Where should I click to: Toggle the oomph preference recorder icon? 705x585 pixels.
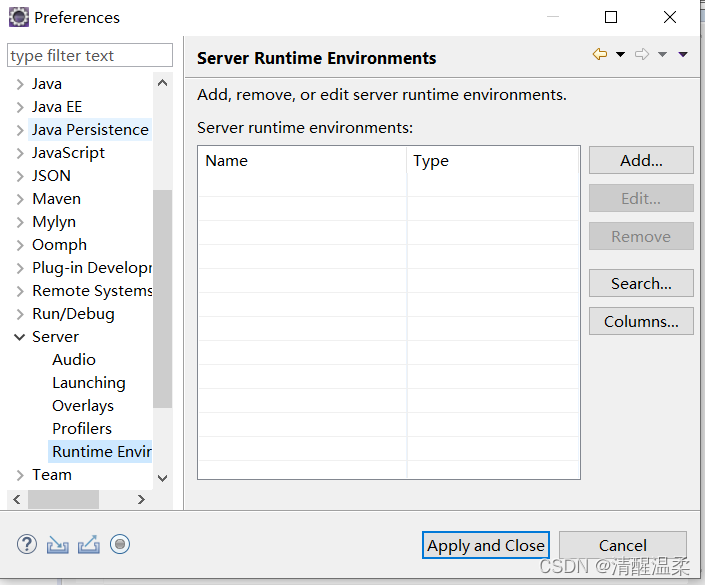pos(120,545)
